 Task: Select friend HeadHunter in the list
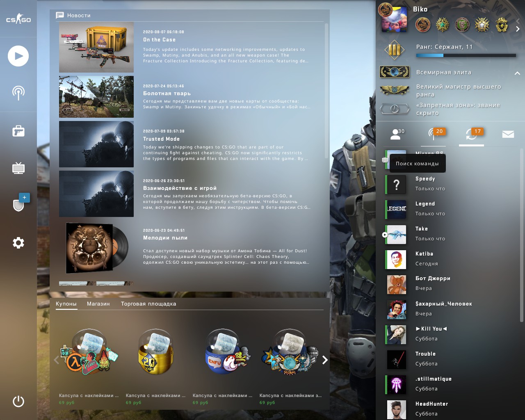coord(451,409)
